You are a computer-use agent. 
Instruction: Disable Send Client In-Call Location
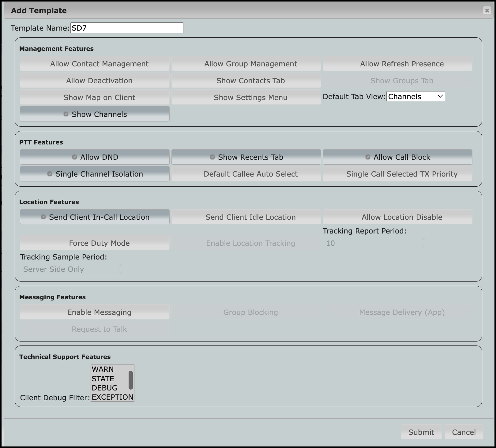pos(95,217)
